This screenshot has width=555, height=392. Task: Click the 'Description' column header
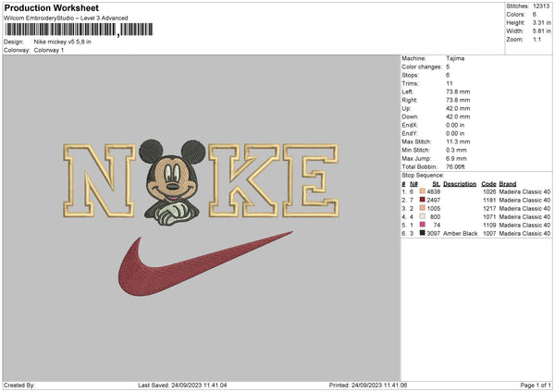460,184
